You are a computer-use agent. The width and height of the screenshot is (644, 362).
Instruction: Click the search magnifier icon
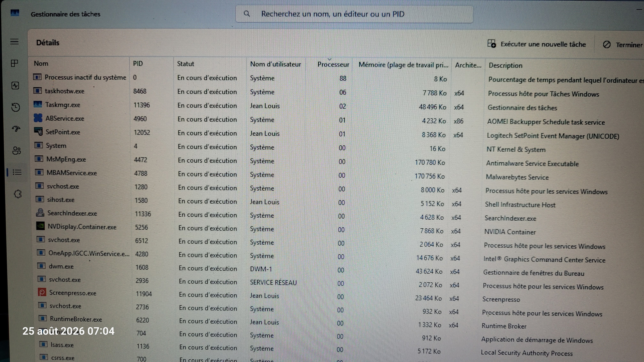(x=247, y=14)
